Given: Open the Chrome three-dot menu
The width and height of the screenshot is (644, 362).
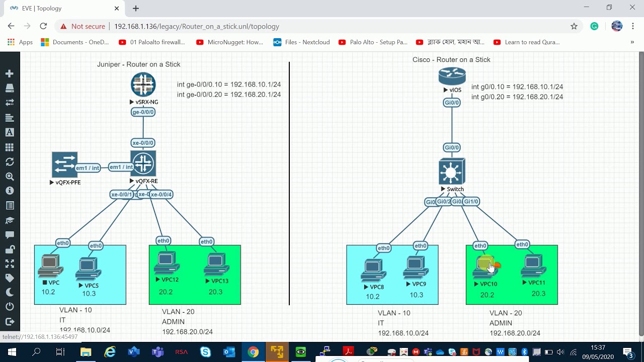Looking at the screenshot, I should pos(633,26).
